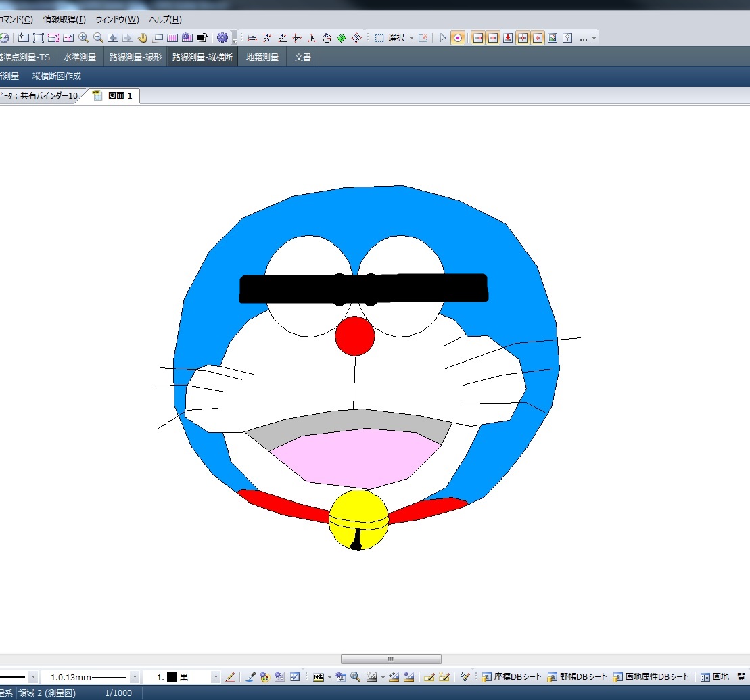Image resolution: width=750 pixels, height=700 pixels.
Task: Click the circle radius measure icon
Action: click(327, 38)
